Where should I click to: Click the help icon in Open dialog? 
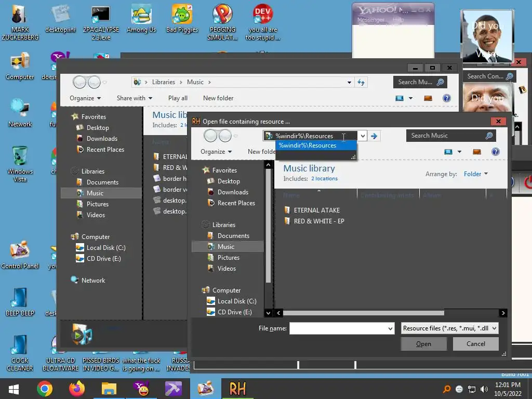(x=495, y=152)
